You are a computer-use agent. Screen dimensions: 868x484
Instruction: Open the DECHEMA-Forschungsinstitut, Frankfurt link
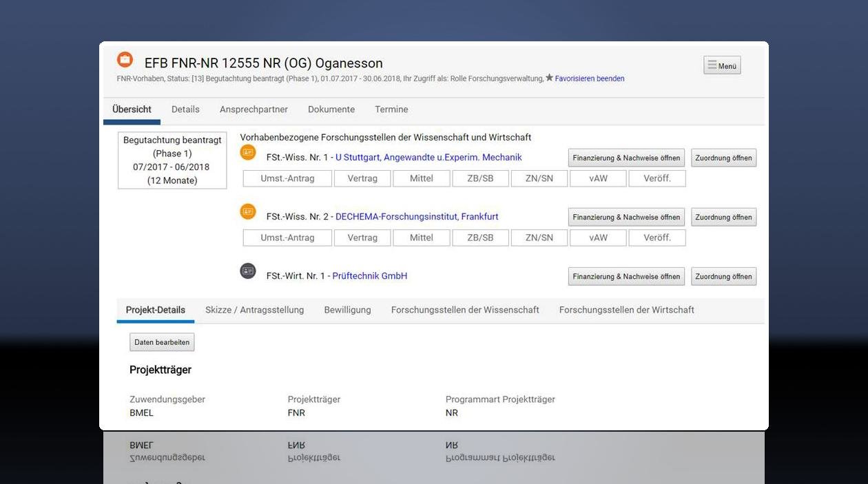417,217
